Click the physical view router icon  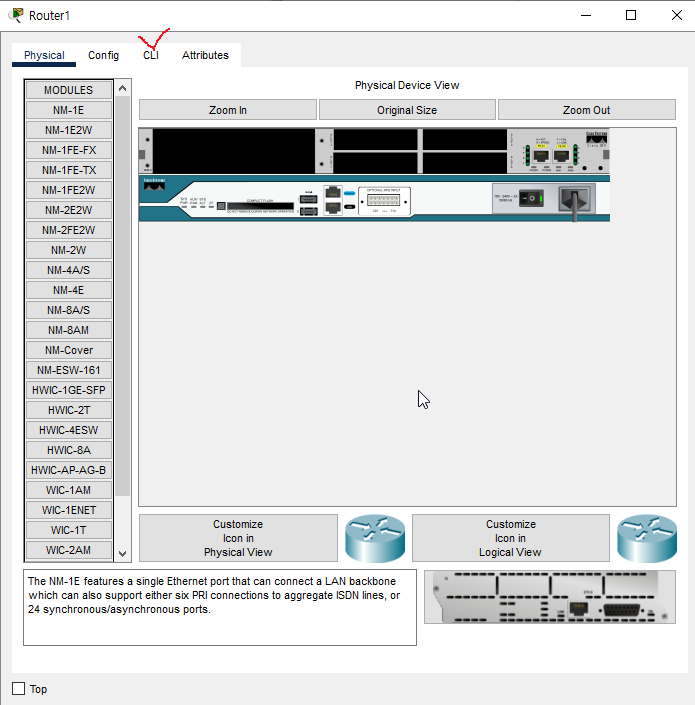tap(375, 538)
